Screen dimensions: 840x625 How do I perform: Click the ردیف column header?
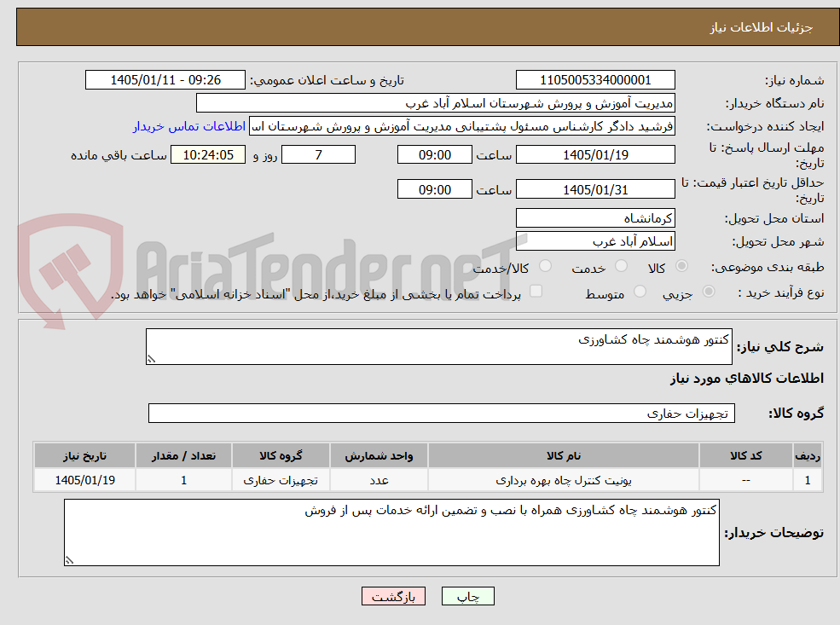tap(808, 456)
